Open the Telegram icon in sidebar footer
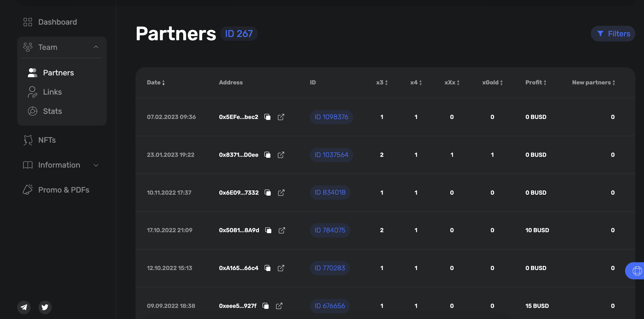 pyautogui.click(x=24, y=307)
